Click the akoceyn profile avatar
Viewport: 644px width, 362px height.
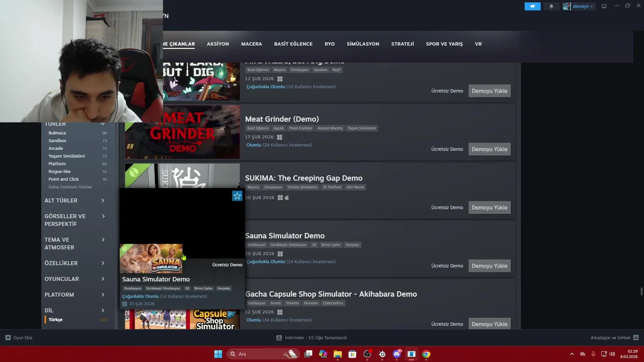(x=567, y=6)
